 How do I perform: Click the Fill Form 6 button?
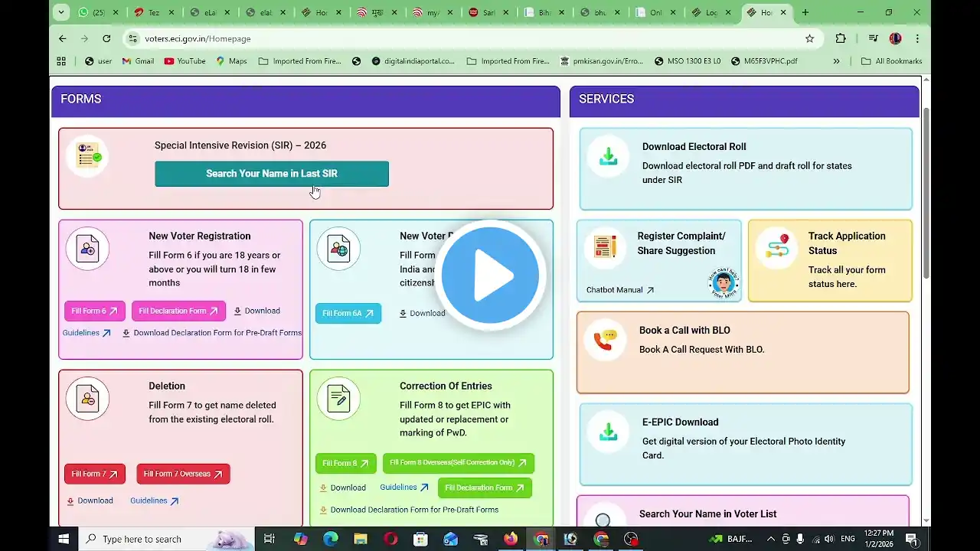click(95, 311)
